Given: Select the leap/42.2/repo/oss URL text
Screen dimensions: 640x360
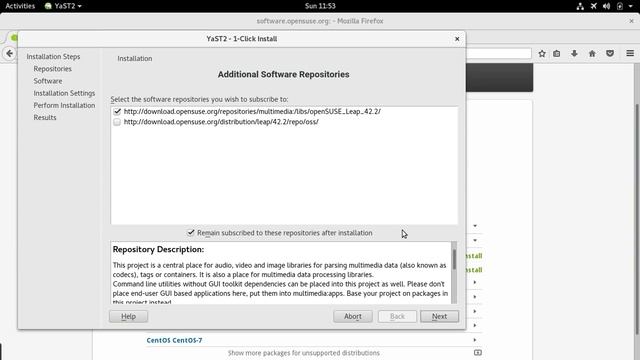Looking at the screenshot, I should tap(221, 122).
